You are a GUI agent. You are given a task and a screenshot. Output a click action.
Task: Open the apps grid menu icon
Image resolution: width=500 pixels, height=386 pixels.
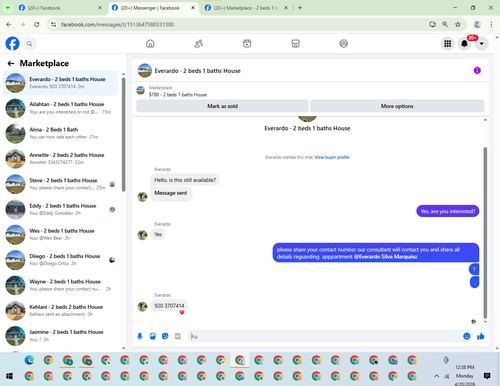pyautogui.click(x=448, y=44)
